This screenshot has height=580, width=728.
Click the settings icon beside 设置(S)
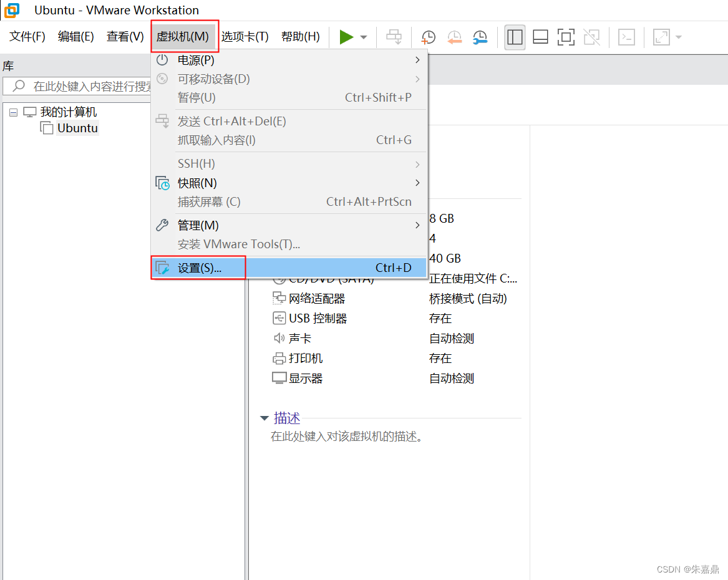(x=162, y=268)
